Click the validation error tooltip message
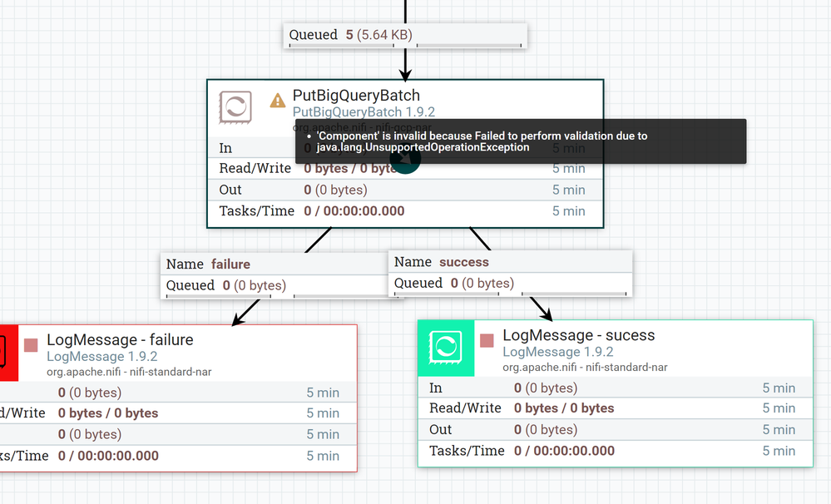 [x=521, y=141]
